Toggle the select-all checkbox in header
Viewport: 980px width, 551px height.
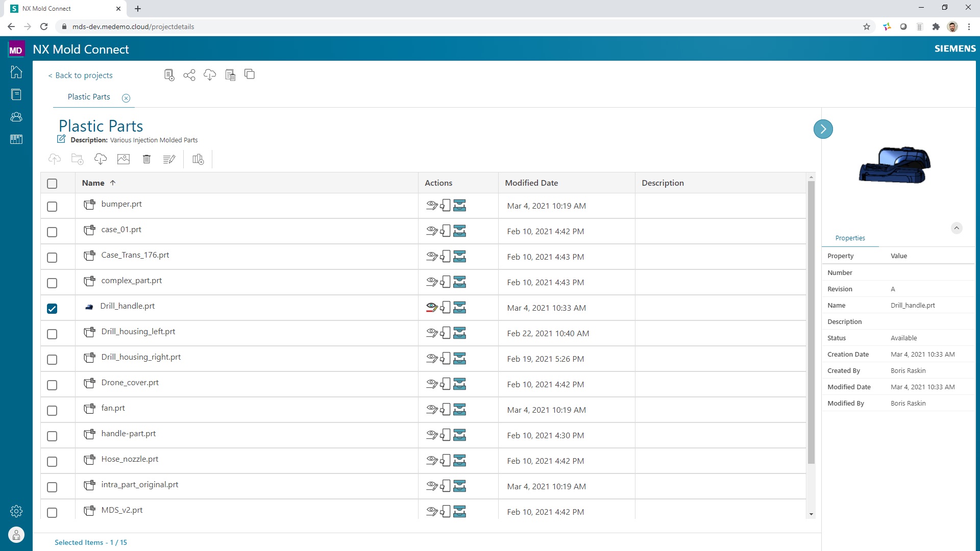pos(52,184)
